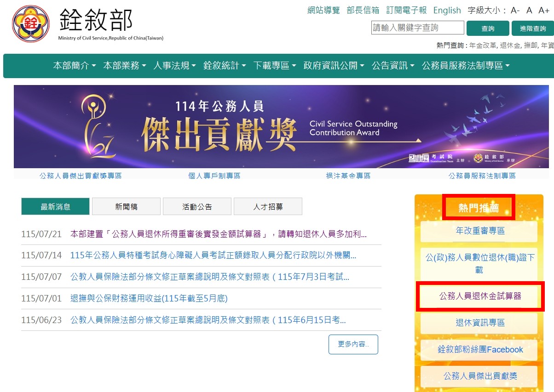The height and width of the screenshot is (392, 554).
Task: Click the 查詢 search button
Action: [x=488, y=28]
